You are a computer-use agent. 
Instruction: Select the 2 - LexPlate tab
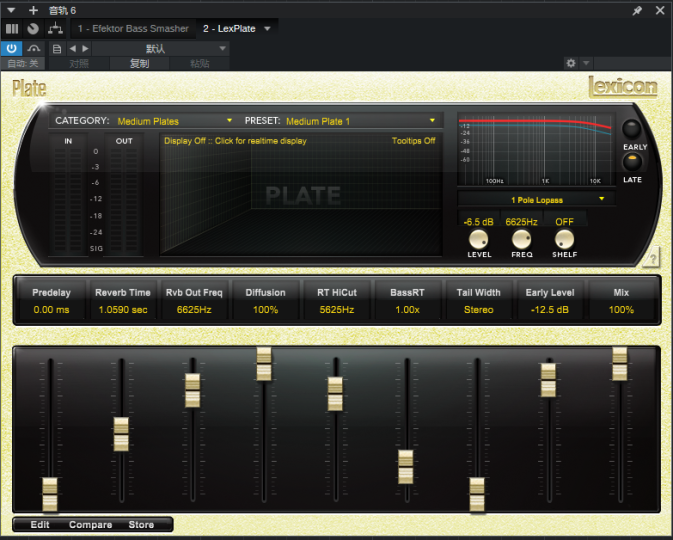(228, 29)
